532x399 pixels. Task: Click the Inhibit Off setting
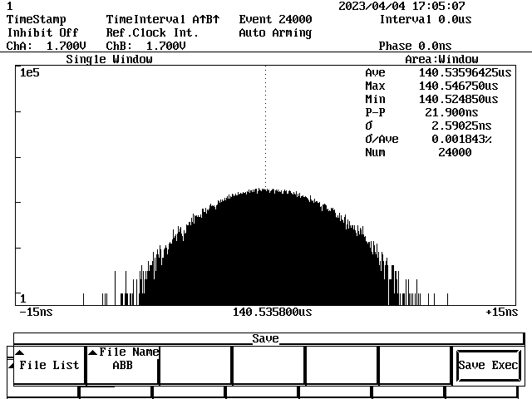pyautogui.click(x=42, y=32)
